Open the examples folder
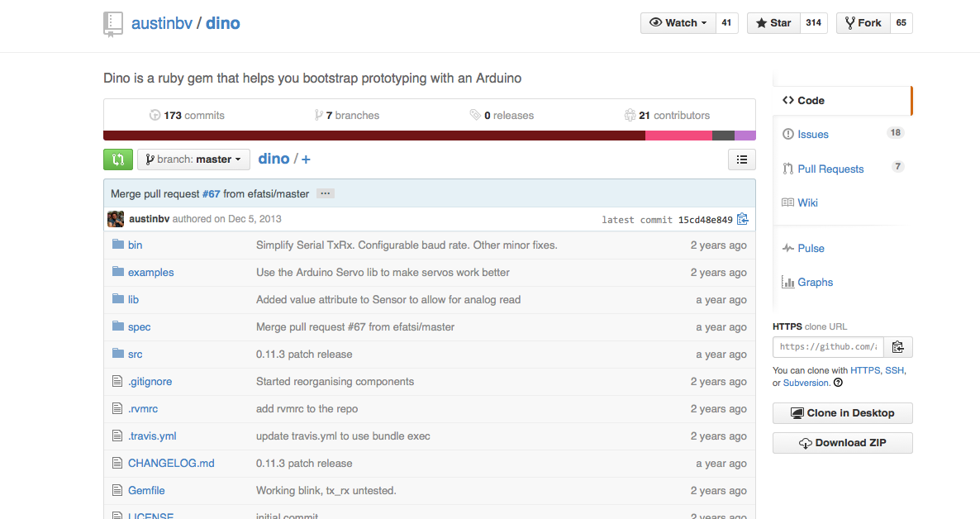 pyautogui.click(x=150, y=272)
